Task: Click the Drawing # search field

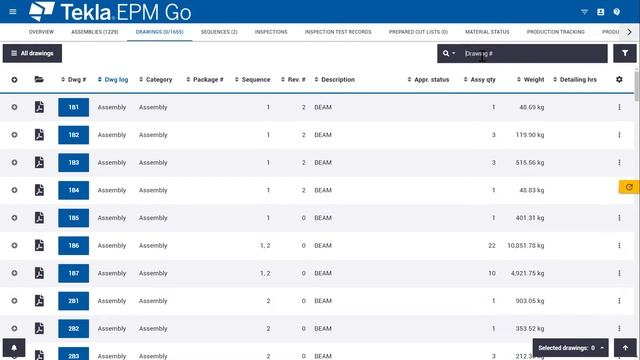Action: tap(534, 53)
